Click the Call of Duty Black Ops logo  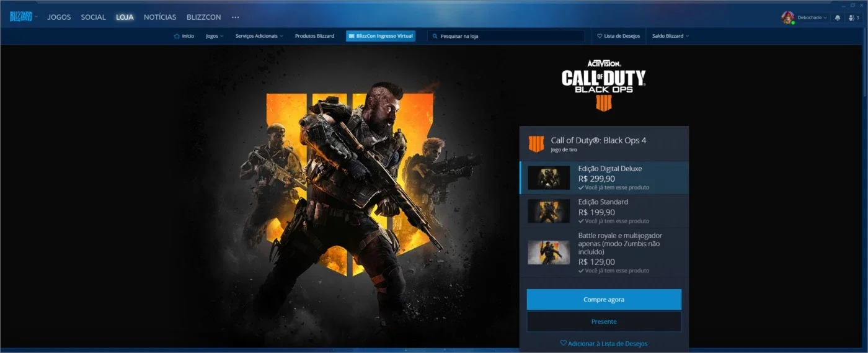[604, 85]
